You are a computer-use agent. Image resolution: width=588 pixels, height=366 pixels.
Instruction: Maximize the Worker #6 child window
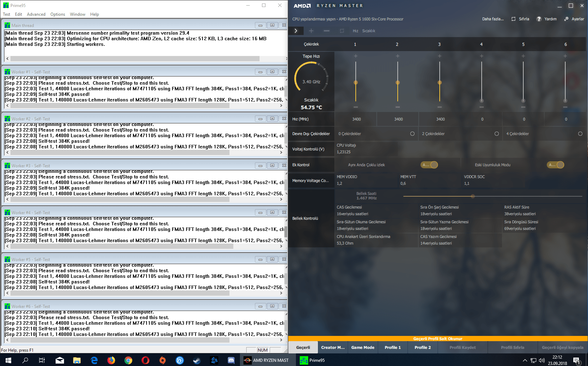[272, 306]
